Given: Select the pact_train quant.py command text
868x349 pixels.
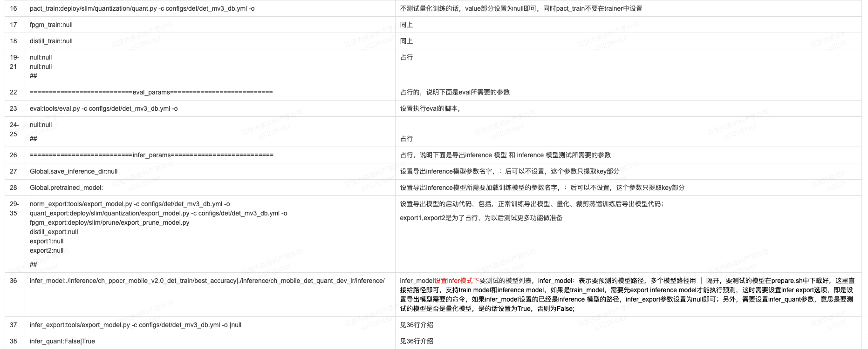Looking at the screenshot, I should [142, 8].
